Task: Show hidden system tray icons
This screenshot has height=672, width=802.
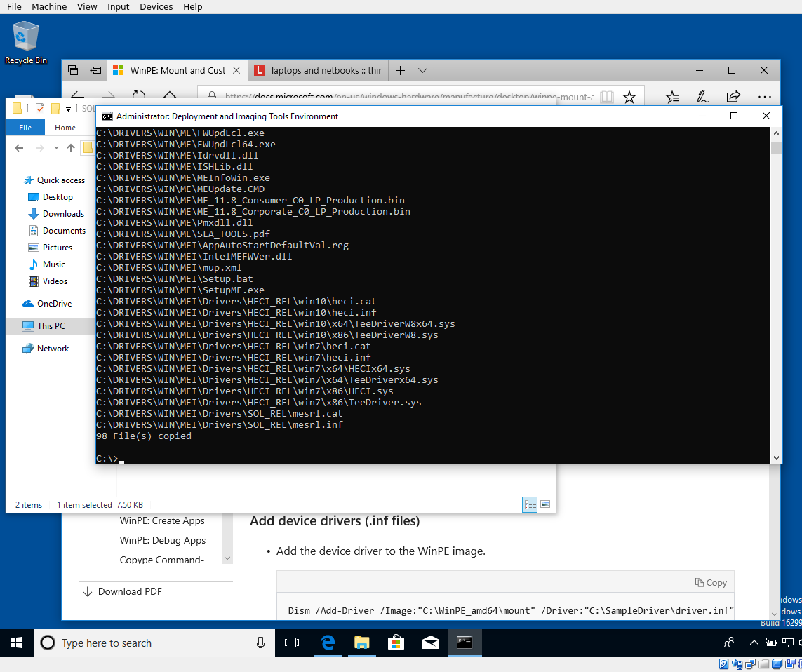Action: click(754, 643)
